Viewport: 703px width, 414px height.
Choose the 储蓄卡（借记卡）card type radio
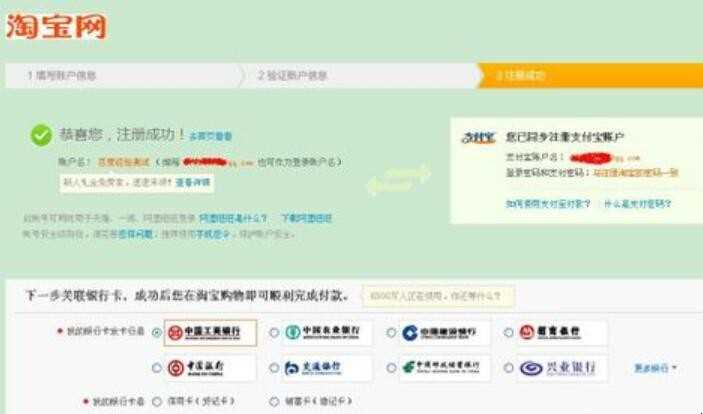click(274, 401)
